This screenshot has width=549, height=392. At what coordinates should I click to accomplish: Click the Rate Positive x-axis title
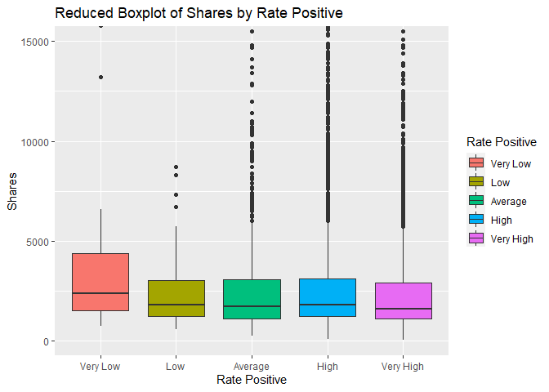click(252, 380)
